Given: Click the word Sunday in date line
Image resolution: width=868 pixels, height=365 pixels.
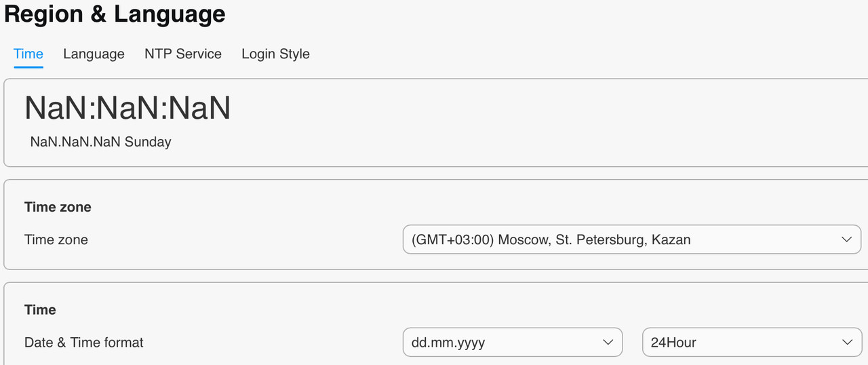Looking at the screenshot, I should [148, 142].
